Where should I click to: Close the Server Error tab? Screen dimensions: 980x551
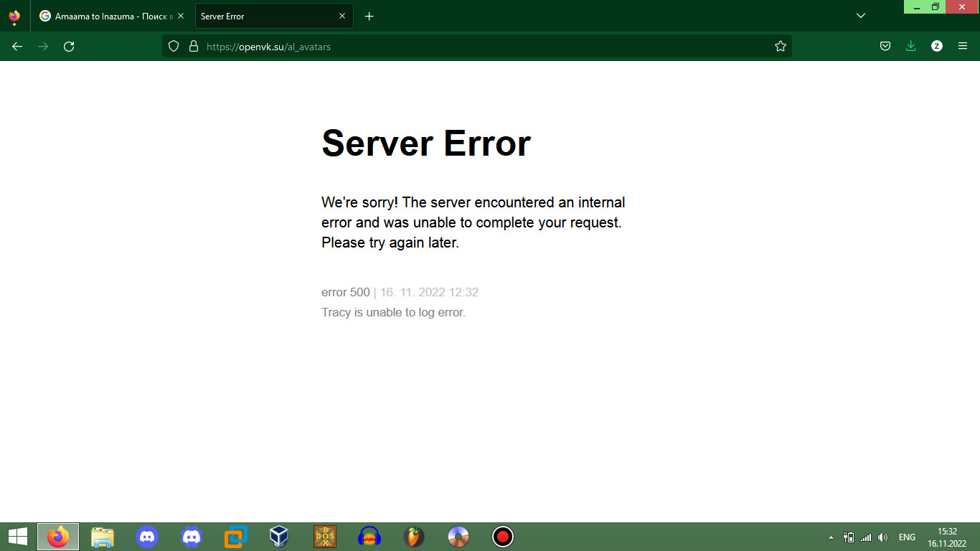click(342, 16)
